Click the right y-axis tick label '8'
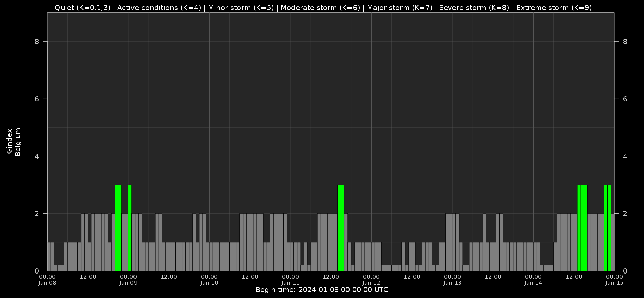The height and width of the screenshot is (298, 644). point(625,42)
